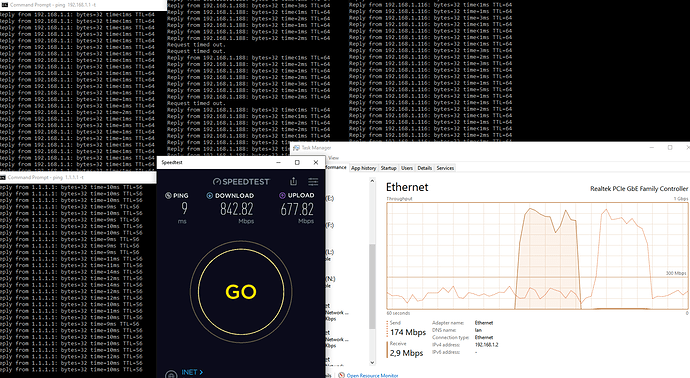Click the sidebar scrollbar up arrow
690x378 pixels.
pyautogui.click(x=372, y=181)
